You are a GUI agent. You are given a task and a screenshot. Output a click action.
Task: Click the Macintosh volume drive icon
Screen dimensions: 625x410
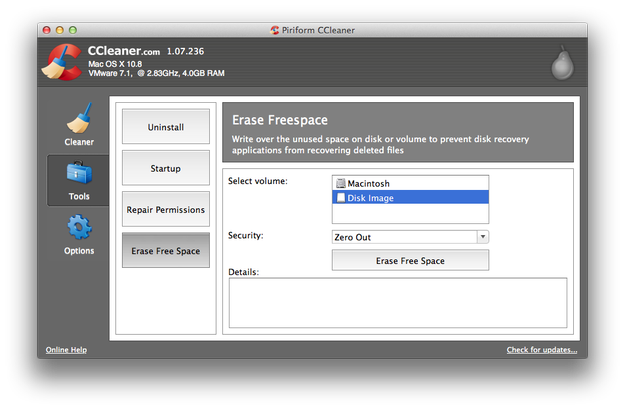[340, 183]
